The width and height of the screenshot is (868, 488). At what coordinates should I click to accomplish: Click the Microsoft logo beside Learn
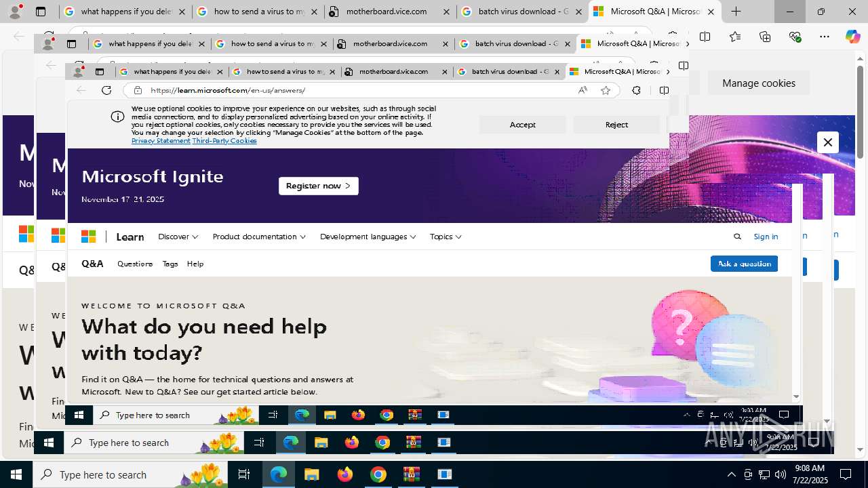point(88,237)
